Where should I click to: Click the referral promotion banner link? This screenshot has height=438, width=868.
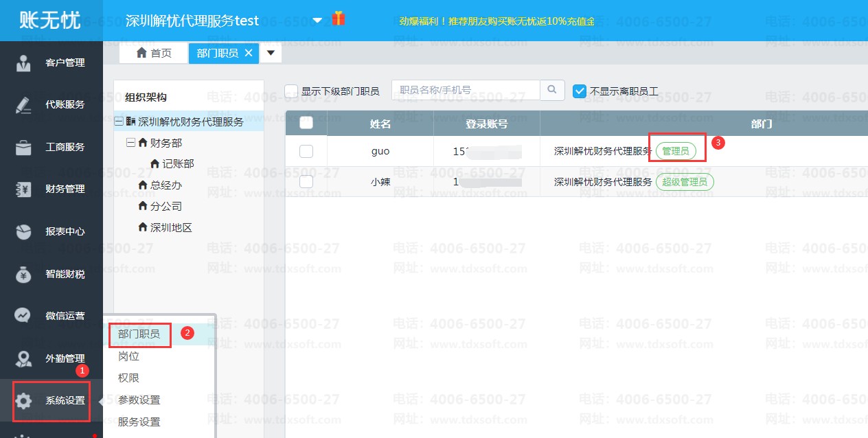(496, 21)
